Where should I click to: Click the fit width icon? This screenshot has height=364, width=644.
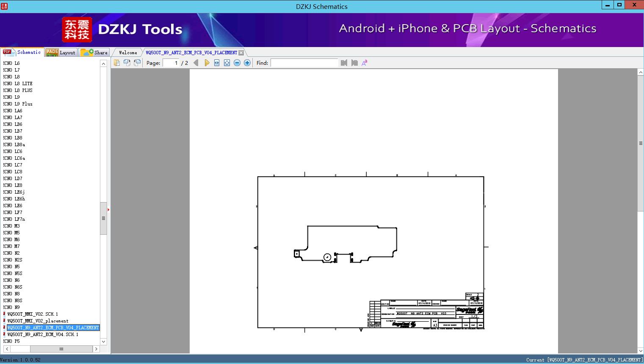tap(217, 63)
